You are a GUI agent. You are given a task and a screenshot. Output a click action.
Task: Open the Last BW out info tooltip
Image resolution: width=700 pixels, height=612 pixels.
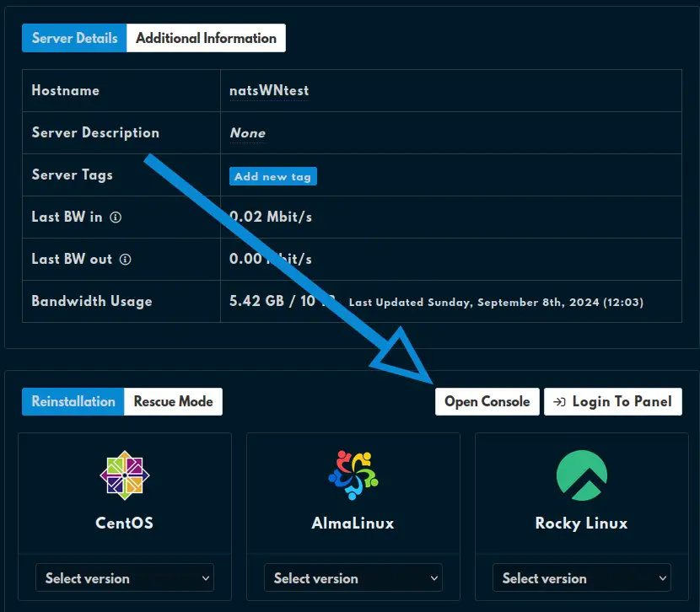pos(127,259)
